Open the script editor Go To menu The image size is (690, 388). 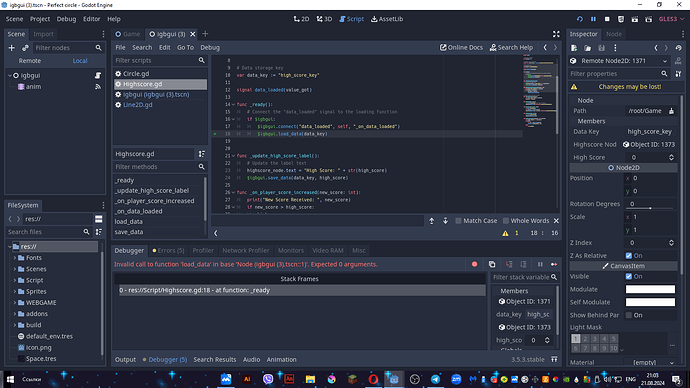pyautogui.click(x=185, y=48)
